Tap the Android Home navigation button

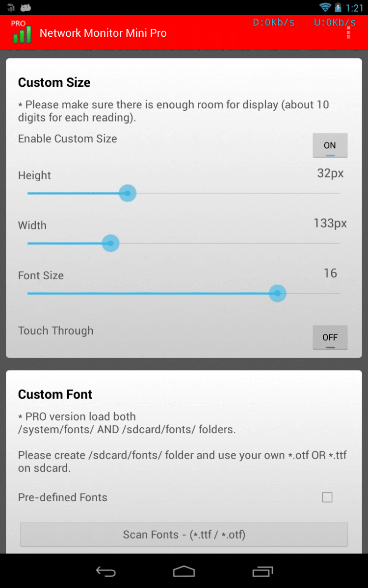click(x=184, y=571)
